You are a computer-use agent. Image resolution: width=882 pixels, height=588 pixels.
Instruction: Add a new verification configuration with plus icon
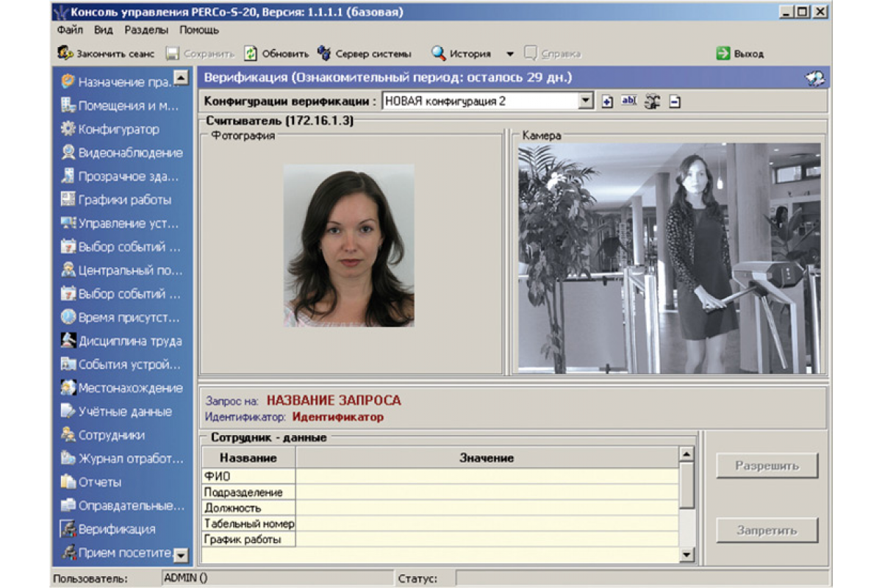607,101
